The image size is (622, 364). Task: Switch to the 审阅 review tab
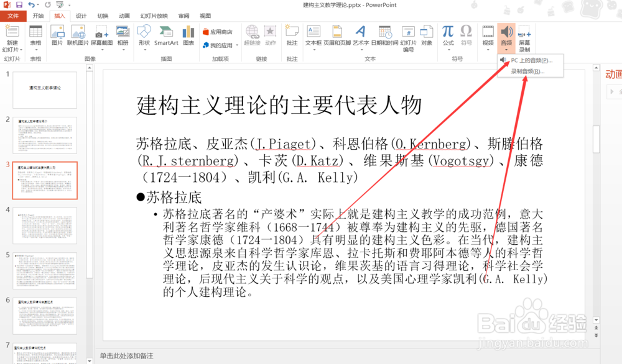point(183,16)
